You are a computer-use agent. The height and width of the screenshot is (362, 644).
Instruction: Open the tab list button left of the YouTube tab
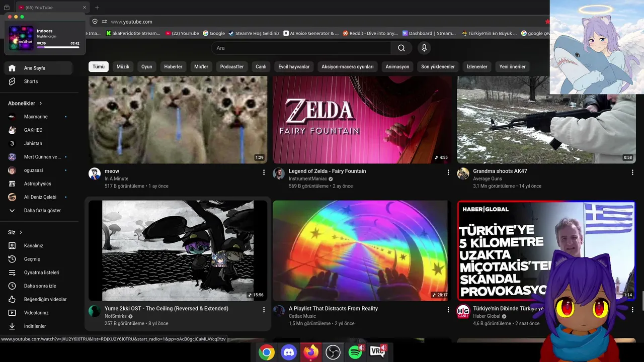[7, 8]
